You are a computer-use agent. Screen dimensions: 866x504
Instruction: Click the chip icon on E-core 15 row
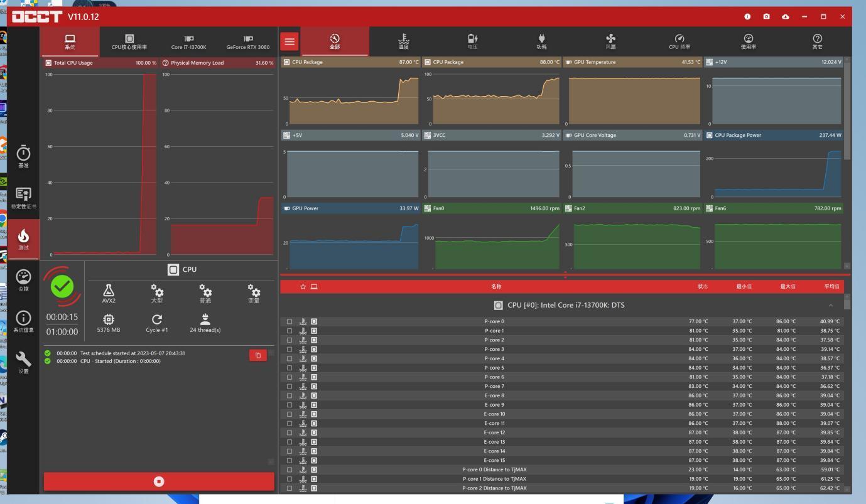[x=314, y=460]
